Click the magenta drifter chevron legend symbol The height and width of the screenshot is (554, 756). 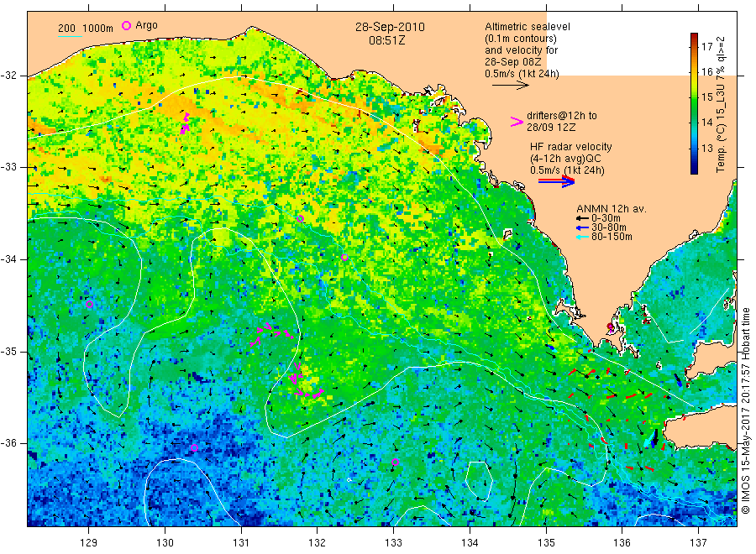(517, 122)
